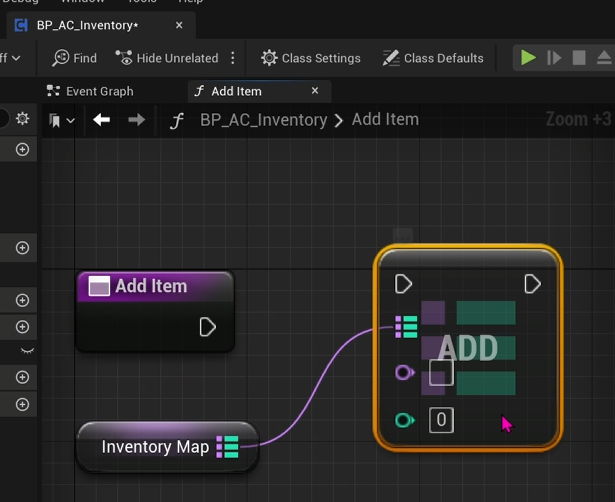Click the Find toolbar button
Screen dimensions: 615x502
(x=75, y=58)
